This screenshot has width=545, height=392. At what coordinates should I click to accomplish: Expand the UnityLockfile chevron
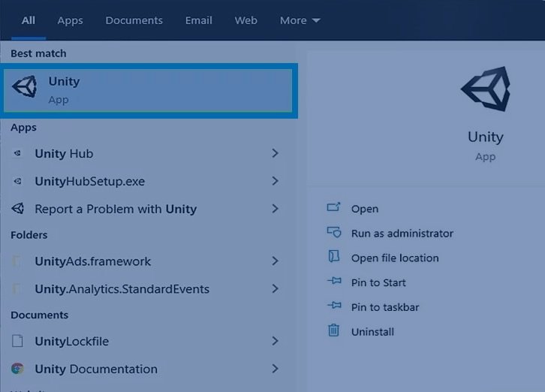pyautogui.click(x=275, y=341)
